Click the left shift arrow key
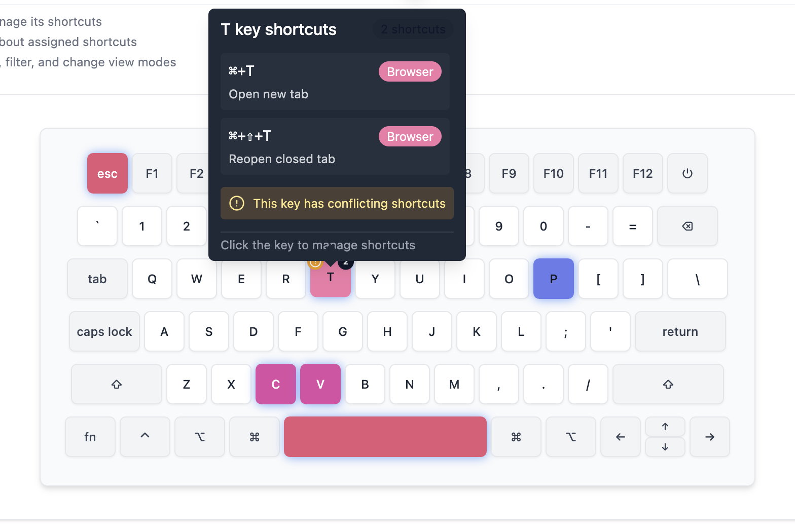Viewport: 795px width, 532px height. click(x=117, y=385)
